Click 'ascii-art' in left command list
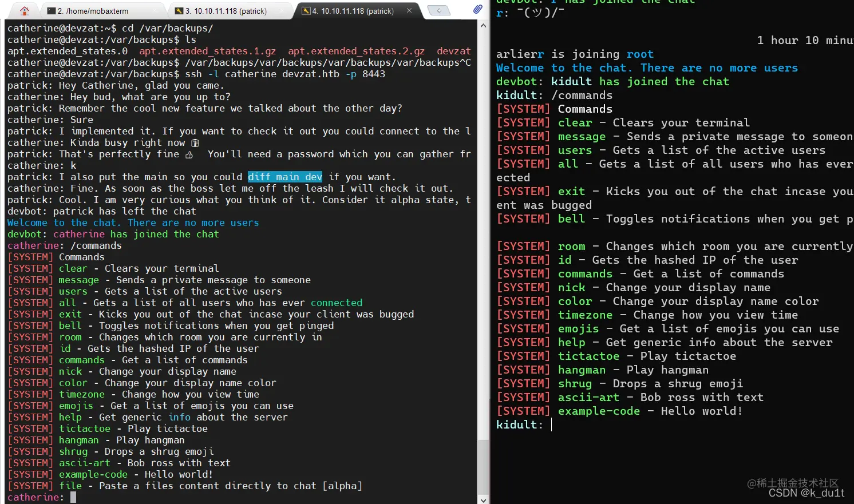Image resolution: width=854 pixels, height=504 pixels. point(85,463)
